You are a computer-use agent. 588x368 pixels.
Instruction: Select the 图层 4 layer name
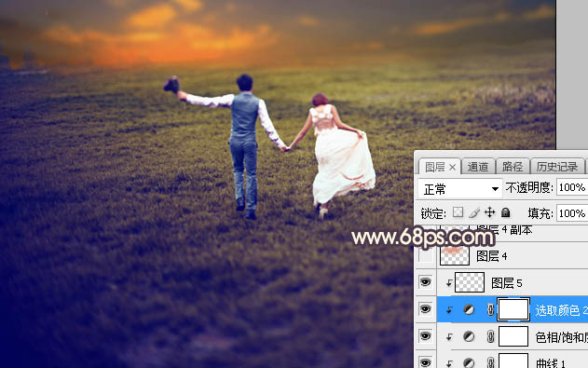click(492, 256)
